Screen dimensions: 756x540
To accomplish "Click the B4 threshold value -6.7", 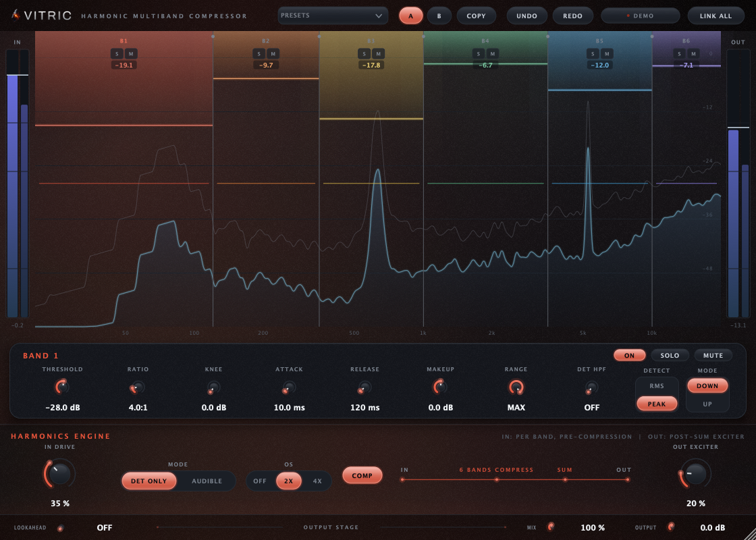I will [485, 65].
